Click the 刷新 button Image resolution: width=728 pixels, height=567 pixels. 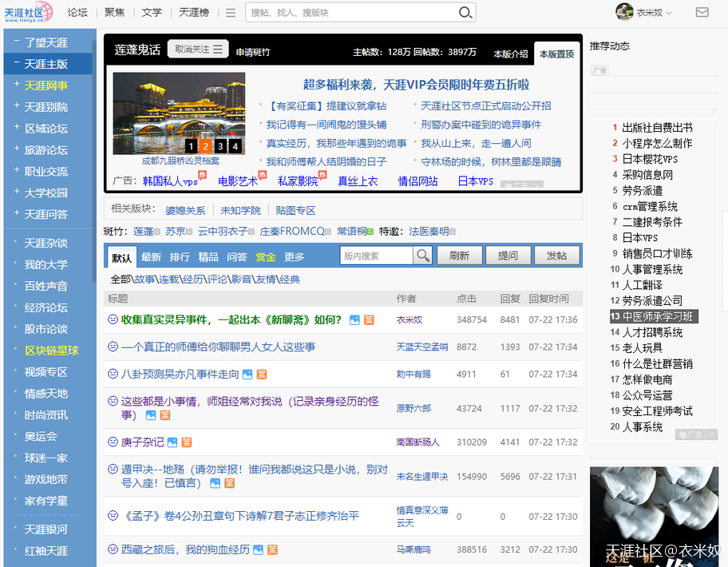(x=459, y=256)
